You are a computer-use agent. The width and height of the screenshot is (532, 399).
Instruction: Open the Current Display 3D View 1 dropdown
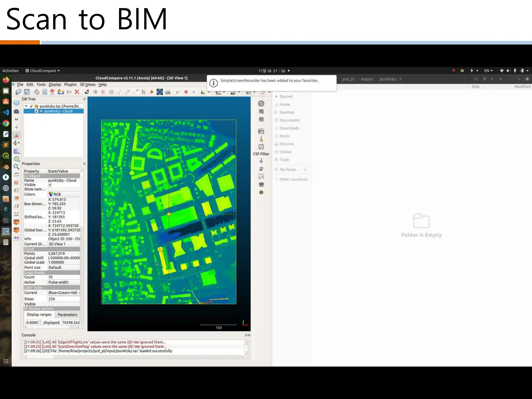click(x=64, y=244)
